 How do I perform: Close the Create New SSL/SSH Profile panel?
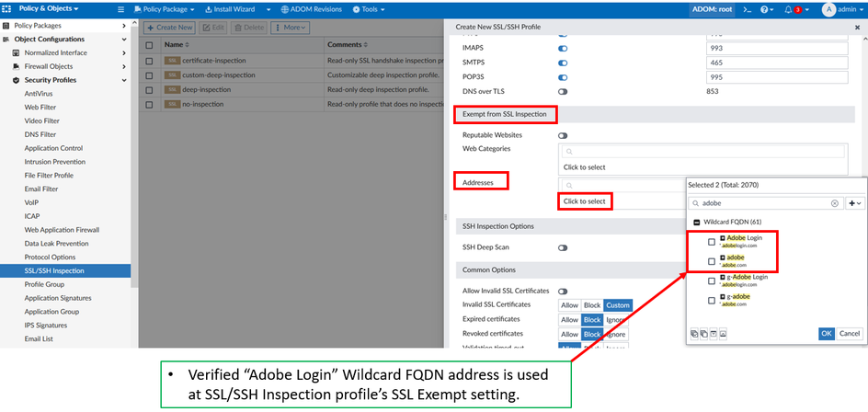coord(858,27)
